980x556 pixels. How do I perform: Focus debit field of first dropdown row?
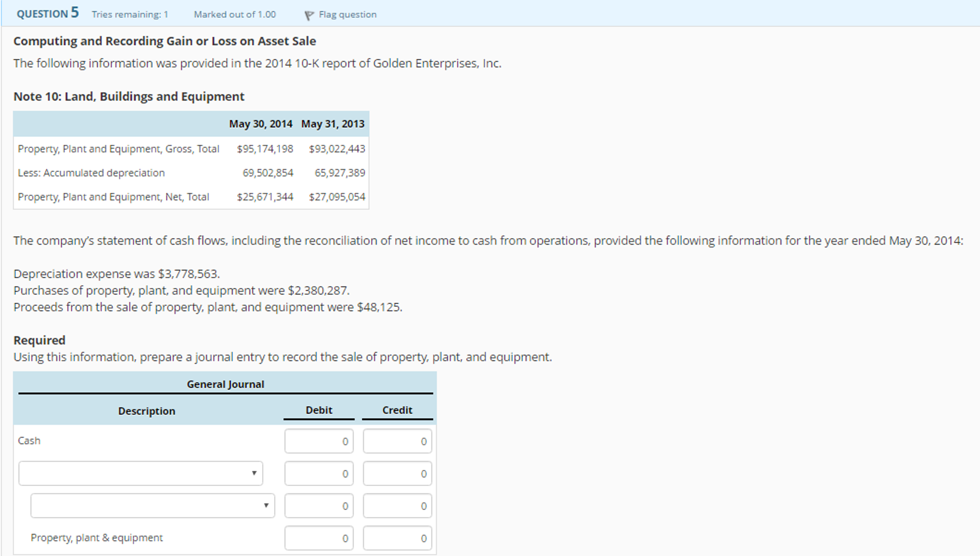pyautogui.click(x=319, y=474)
